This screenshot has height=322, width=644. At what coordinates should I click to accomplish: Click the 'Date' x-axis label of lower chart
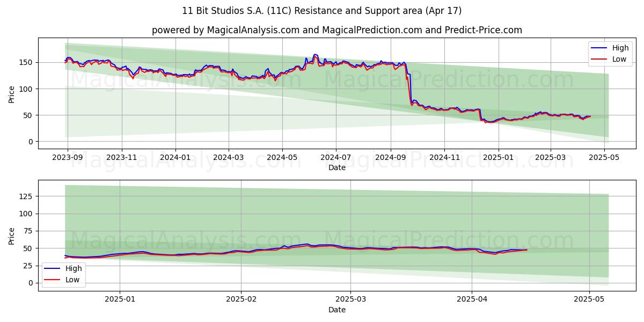[x=337, y=310]
